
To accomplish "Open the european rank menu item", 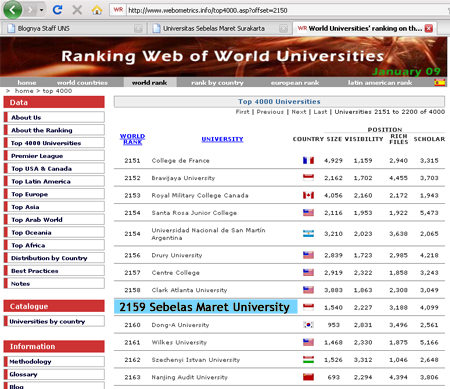I will point(295,83).
